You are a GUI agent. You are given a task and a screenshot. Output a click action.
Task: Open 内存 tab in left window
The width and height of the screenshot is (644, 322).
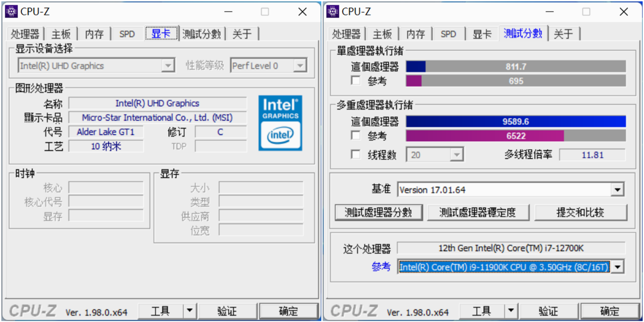pyautogui.click(x=94, y=34)
